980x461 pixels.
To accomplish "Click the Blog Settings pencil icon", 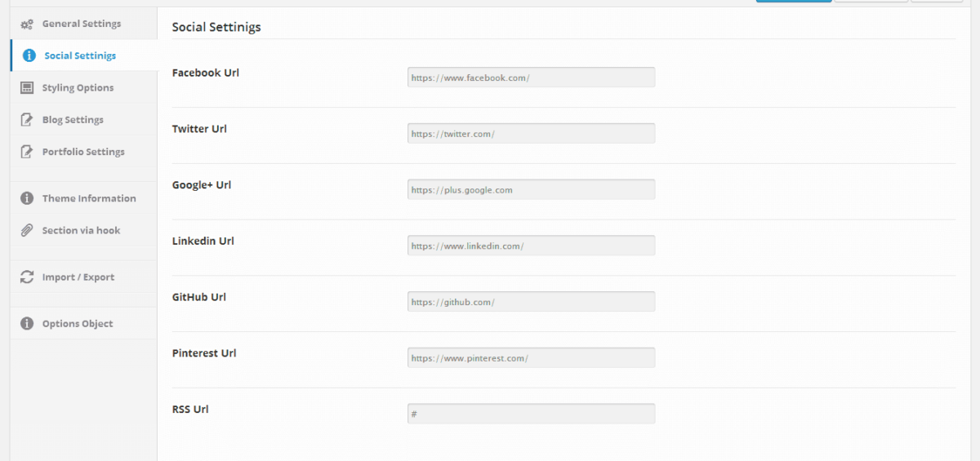I will pos(26,120).
